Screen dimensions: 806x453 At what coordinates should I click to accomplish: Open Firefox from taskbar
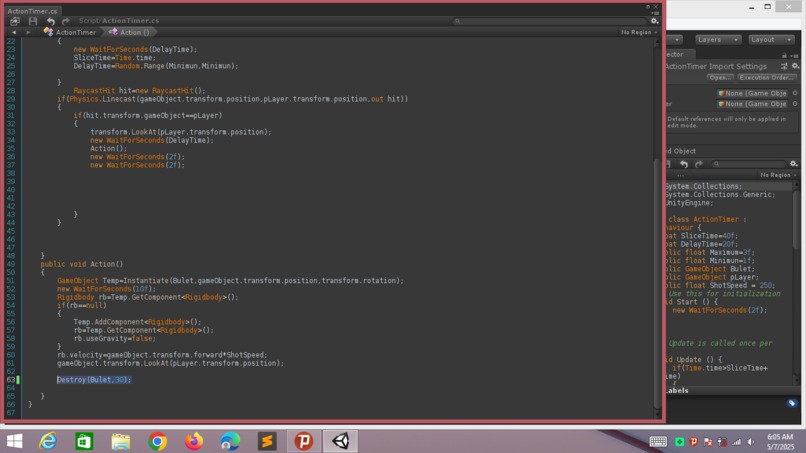pyautogui.click(x=194, y=441)
